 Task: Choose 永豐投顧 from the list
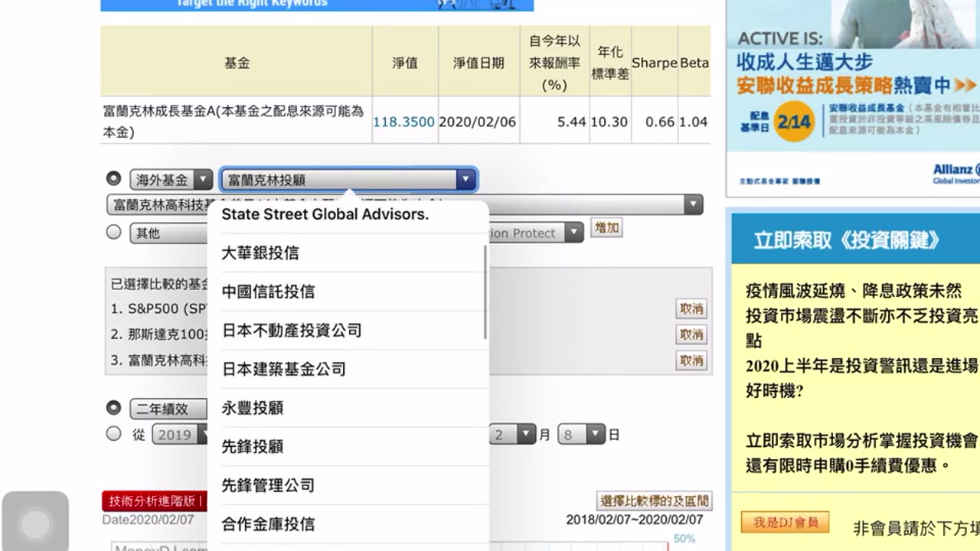(x=348, y=408)
